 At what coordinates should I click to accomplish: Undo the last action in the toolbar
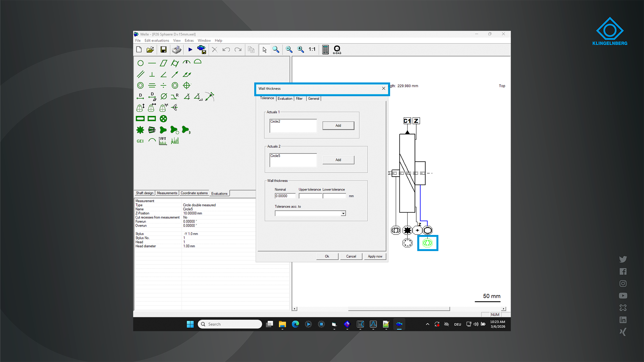[226, 50]
